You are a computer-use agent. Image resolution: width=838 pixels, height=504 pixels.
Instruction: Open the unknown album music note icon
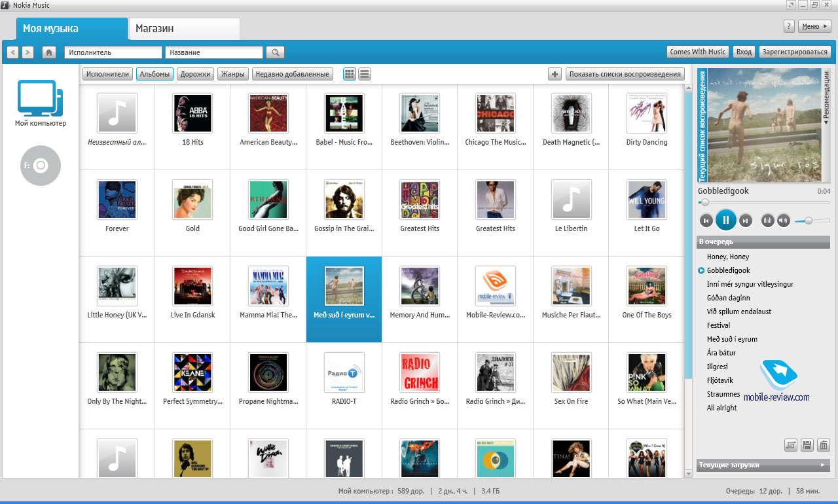click(117, 113)
